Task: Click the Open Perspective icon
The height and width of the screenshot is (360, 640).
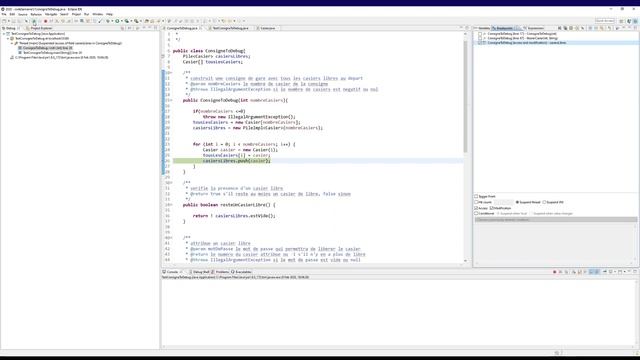Action: [621, 21]
